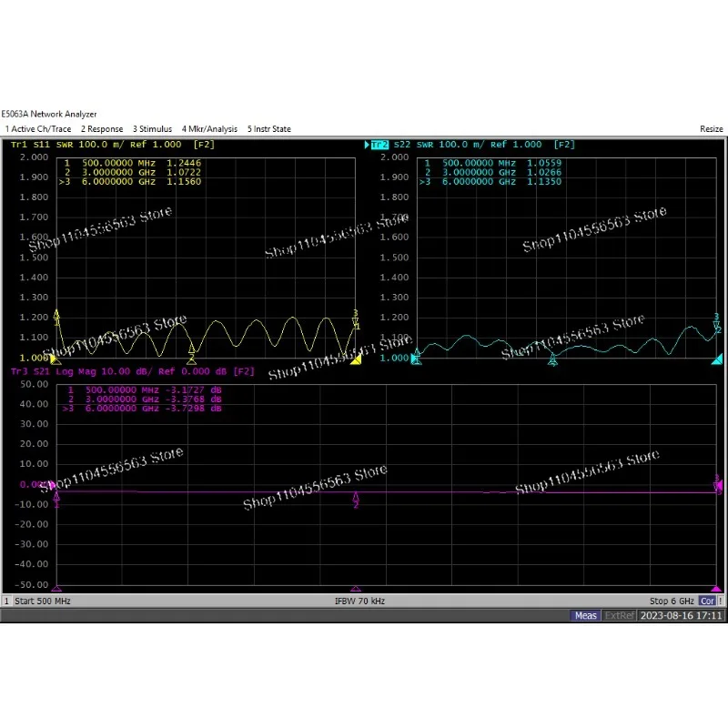Select marker 3 on the yellow S11 trace
This screenshot has height=728, width=728.
[x=356, y=319]
